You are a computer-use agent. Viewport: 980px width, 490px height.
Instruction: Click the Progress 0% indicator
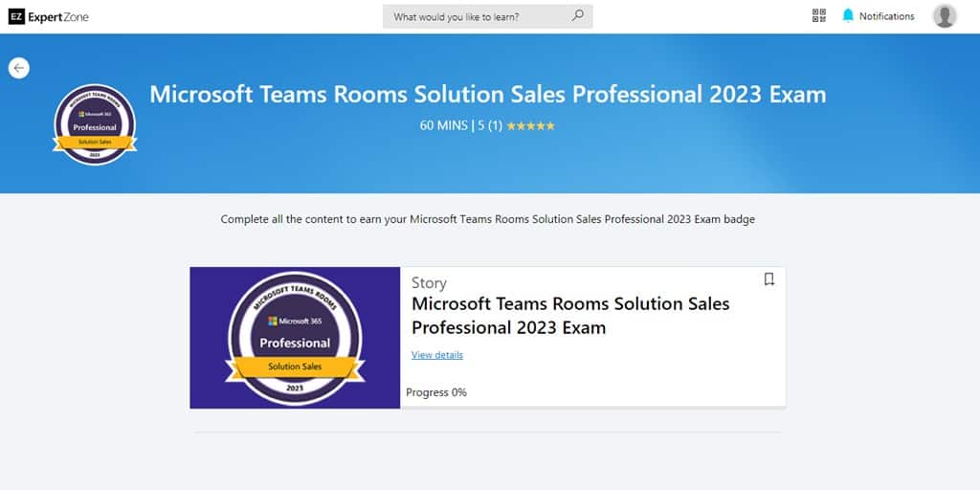click(436, 392)
